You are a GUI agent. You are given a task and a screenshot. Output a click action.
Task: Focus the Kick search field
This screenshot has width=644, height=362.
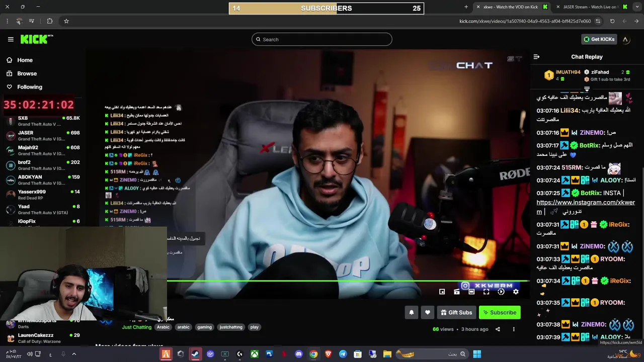point(322,39)
